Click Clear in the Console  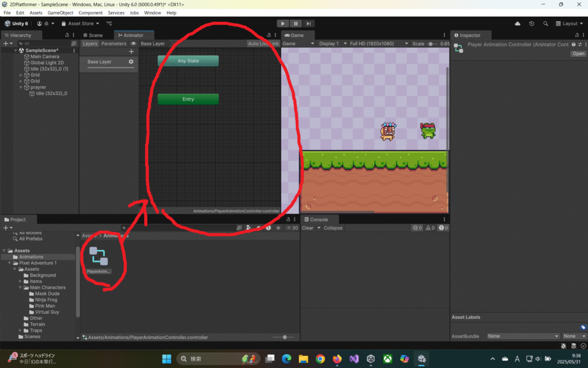(308, 228)
